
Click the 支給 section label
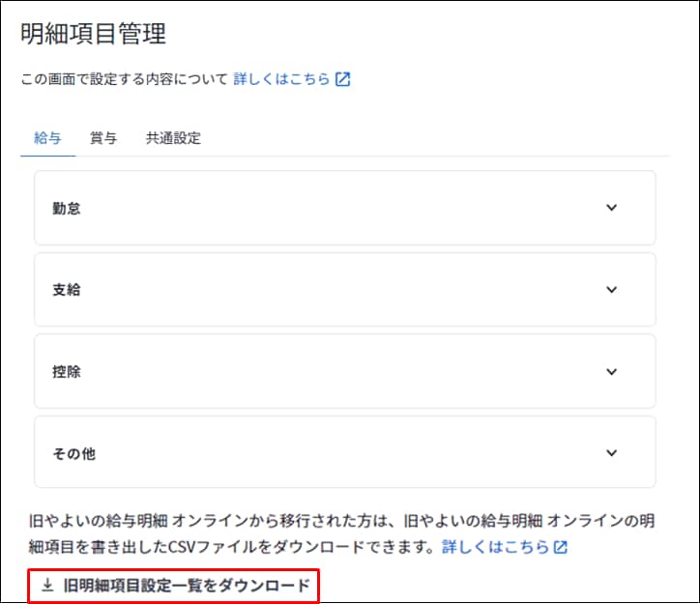click(x=67, y=290)
